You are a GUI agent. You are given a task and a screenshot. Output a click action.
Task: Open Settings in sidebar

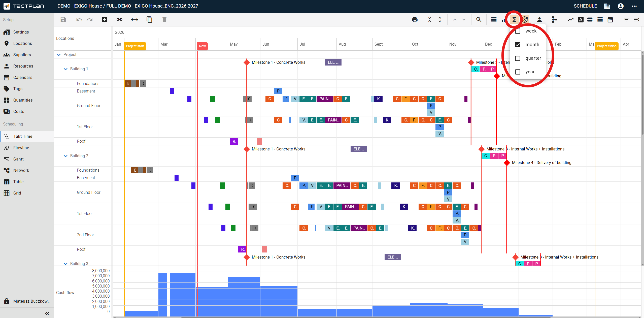[x=27, y=32]
